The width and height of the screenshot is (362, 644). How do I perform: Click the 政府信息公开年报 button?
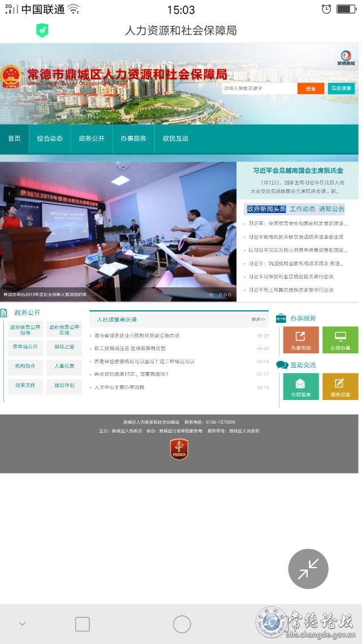[x=64, y=330]
